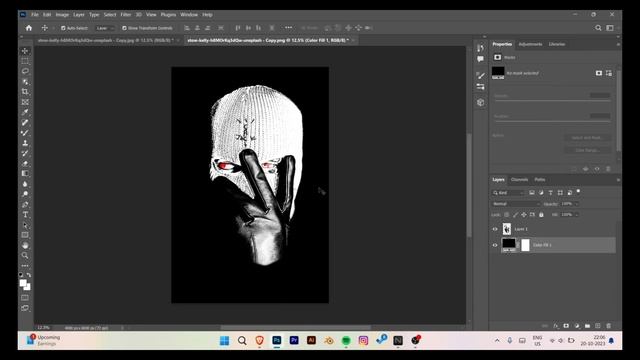The width and height of the screenshot is (640, 360).
Task: Open the Normal blend mode dropdown
Action: tap(516, 204)
